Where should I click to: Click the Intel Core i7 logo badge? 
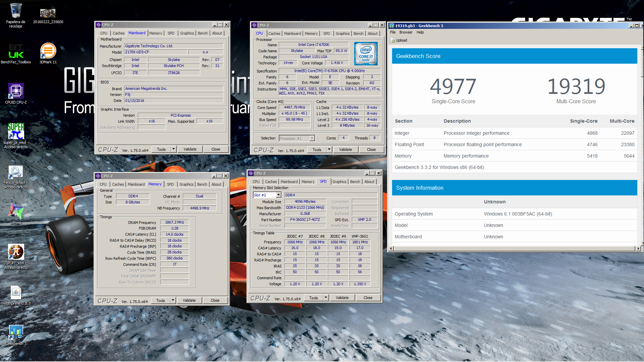[x=366, y=54]
